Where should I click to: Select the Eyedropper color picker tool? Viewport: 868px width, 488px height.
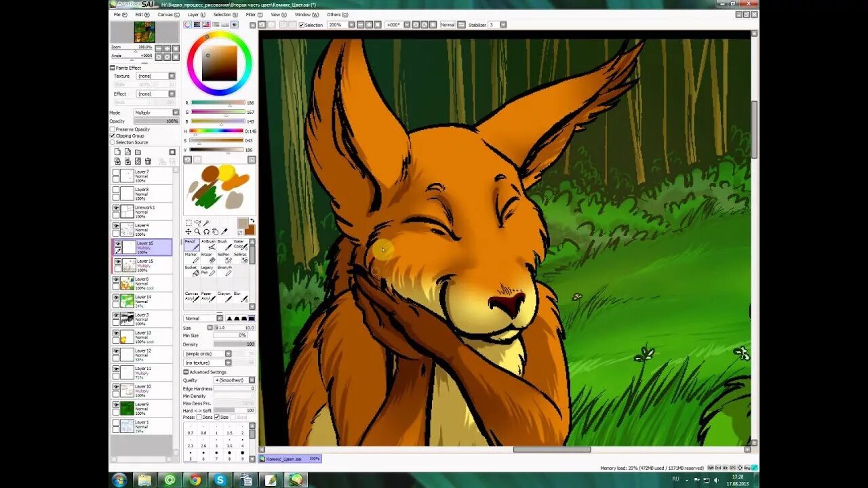[x=224, y=232]
